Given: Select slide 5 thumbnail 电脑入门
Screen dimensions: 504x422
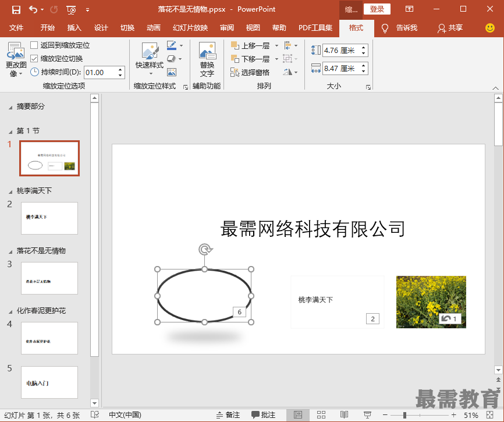Looking at the screenshot, I should 49,382.
